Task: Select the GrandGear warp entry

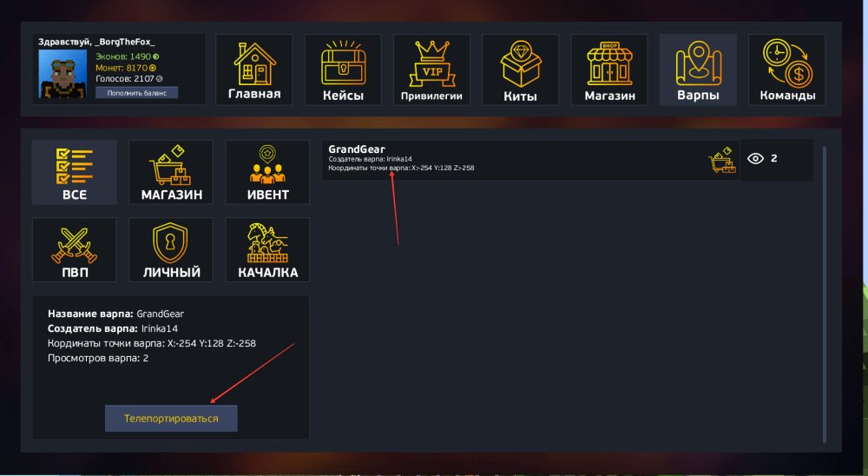Action: coord(530,160)
